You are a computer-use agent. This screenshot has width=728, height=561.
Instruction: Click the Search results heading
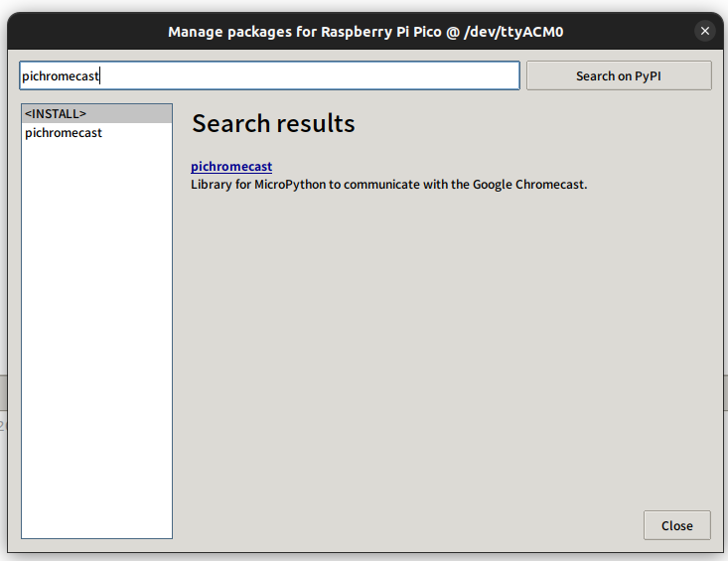click(x=273, y=123)
